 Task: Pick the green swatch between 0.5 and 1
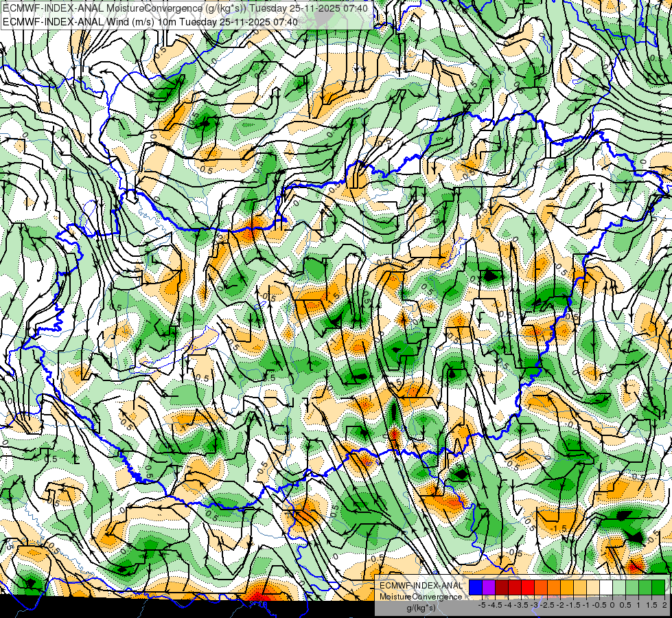633,587
